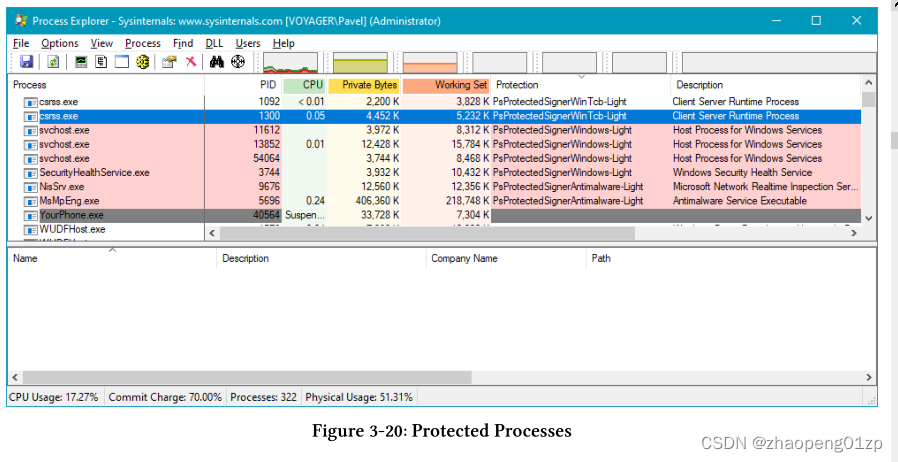Viewport: 898px width, 462px height.
Task: Open the DLL menu
Action: pos(214,44)
